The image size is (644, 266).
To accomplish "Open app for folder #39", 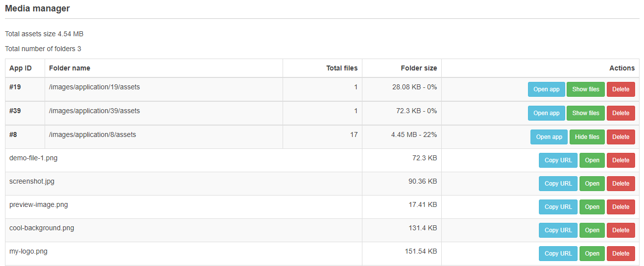I will (546, 113).
